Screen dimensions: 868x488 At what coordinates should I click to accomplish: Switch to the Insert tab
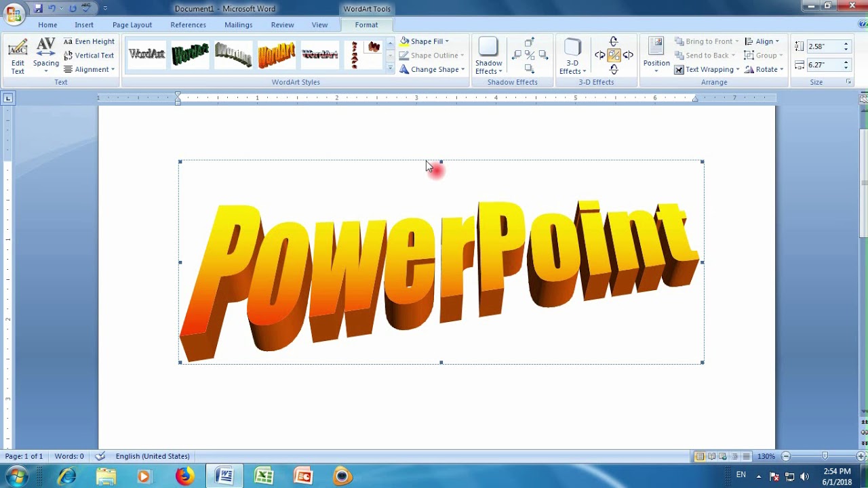(x=84, y=25)
